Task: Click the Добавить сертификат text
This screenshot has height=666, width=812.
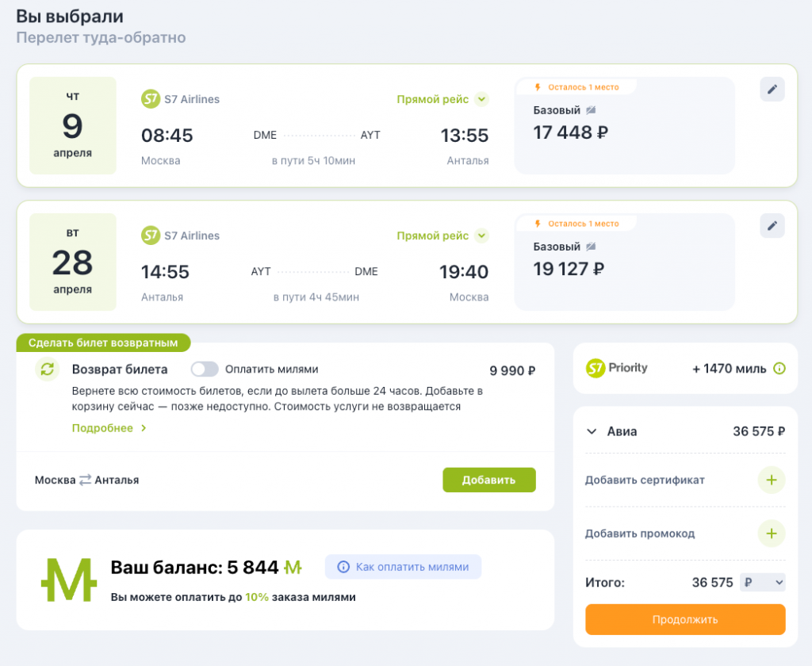Action: 645,480
